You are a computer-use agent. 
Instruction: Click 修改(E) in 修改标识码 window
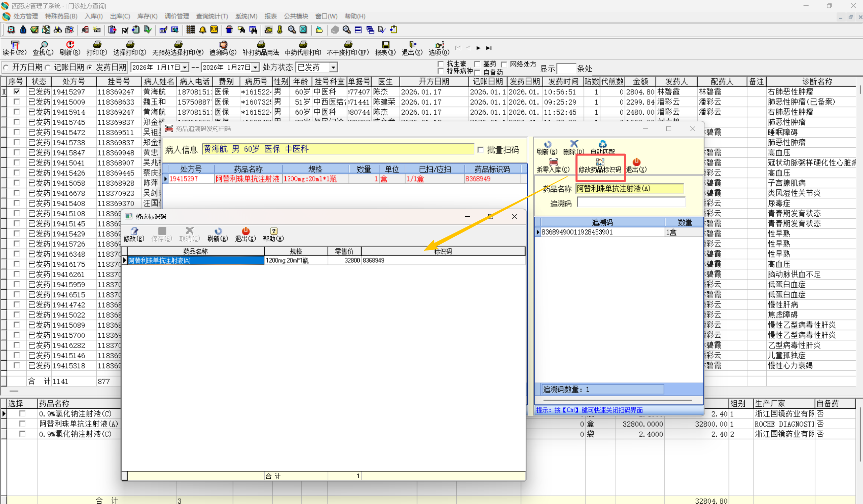point(134,234)
